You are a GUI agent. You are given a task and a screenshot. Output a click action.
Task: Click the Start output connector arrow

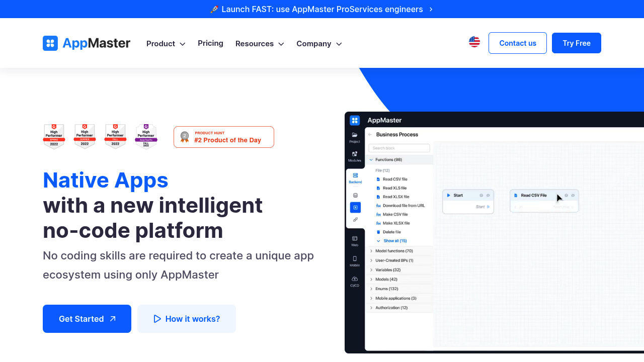[x=488, y=207]
